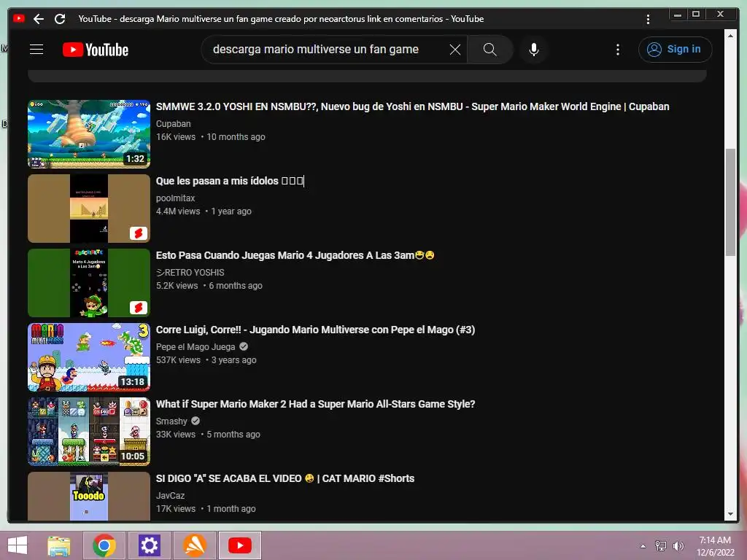
Task: Open the YouTube hamburger guide menu
Action: coord(36,49)
